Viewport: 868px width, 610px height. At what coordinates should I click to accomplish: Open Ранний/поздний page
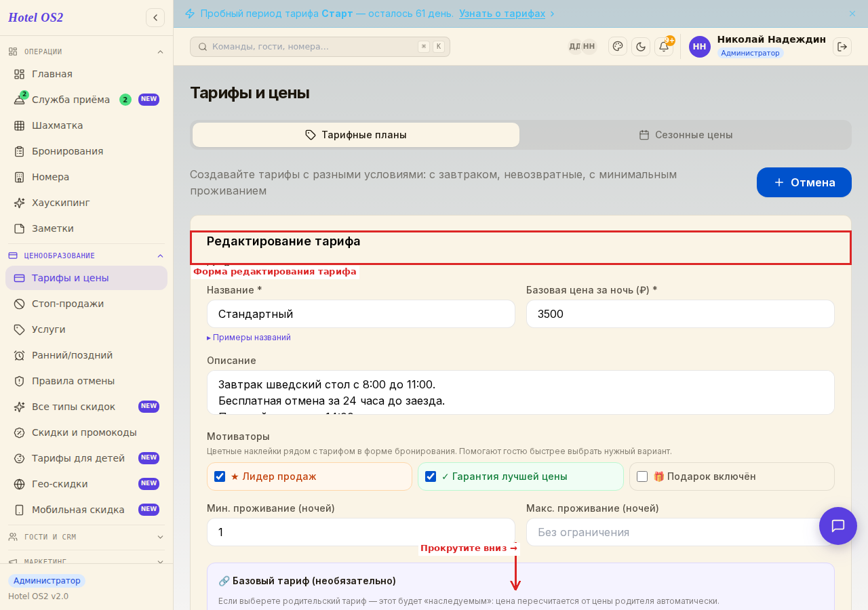pyautogui.click(x=86, y=355)
